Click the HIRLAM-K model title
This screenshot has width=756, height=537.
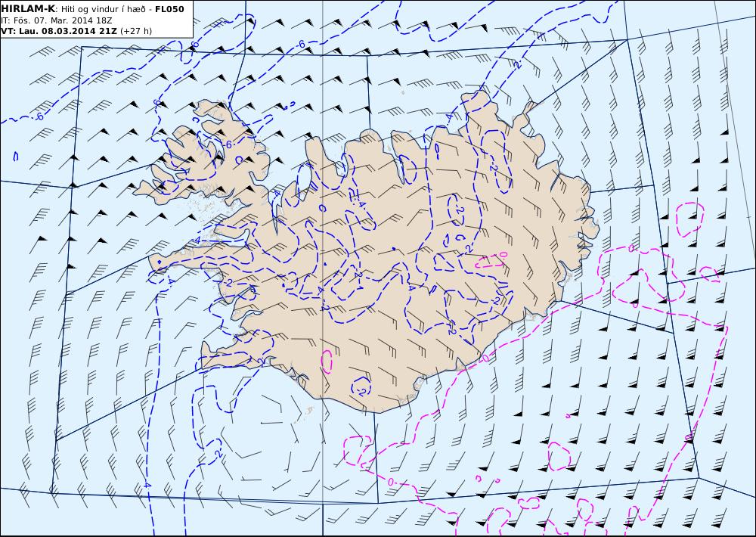tap(28, 9)
